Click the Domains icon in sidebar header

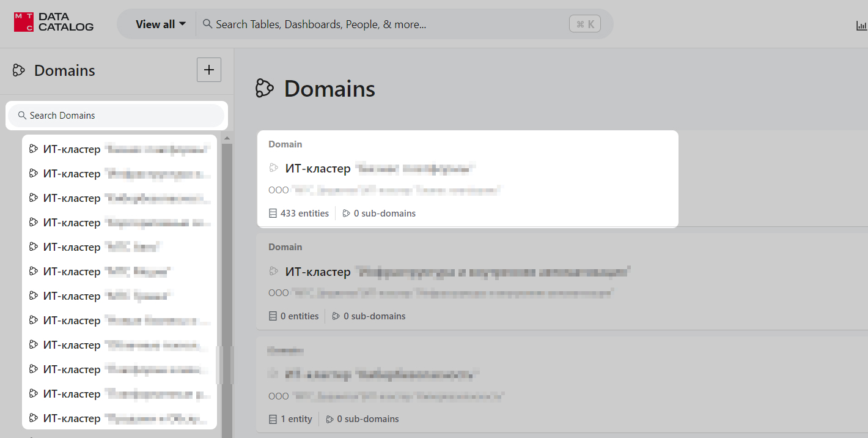(x=19, y=70)
